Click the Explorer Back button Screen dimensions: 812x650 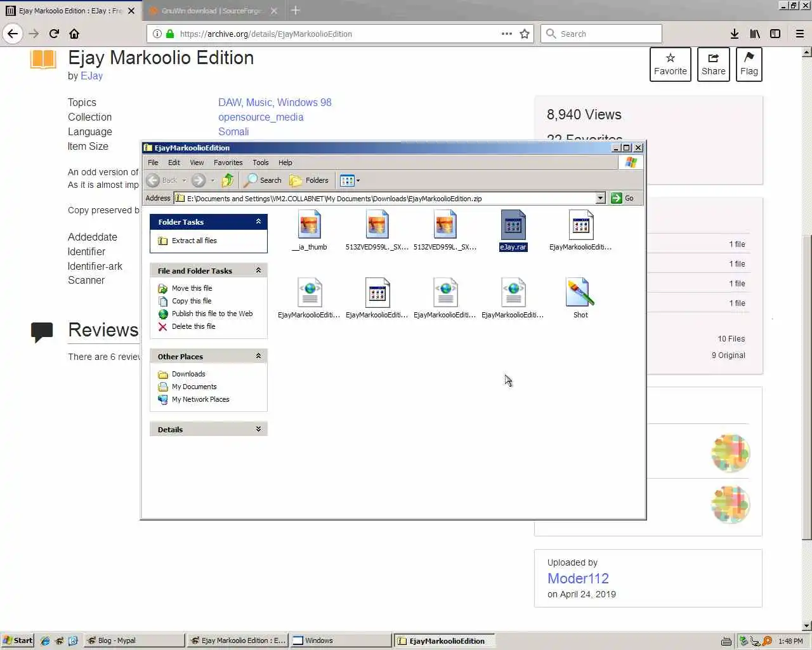(162, 180)
